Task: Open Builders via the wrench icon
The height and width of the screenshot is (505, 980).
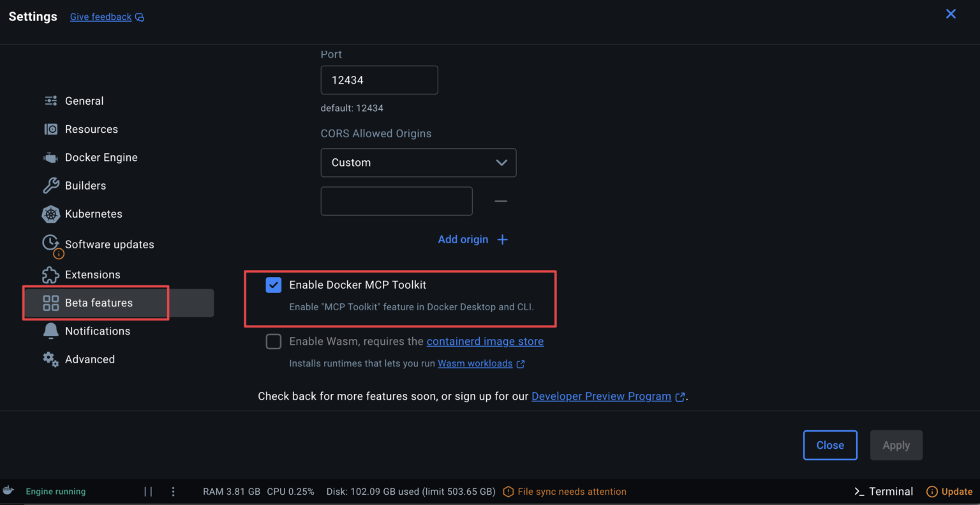Action: tap(50, 185)
